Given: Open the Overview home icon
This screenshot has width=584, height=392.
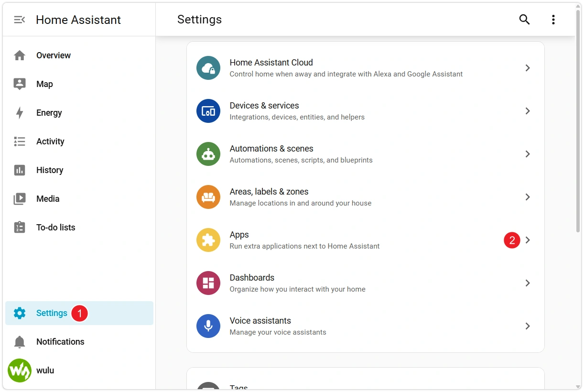Looking at the screenshot, I should pos(20,55).
